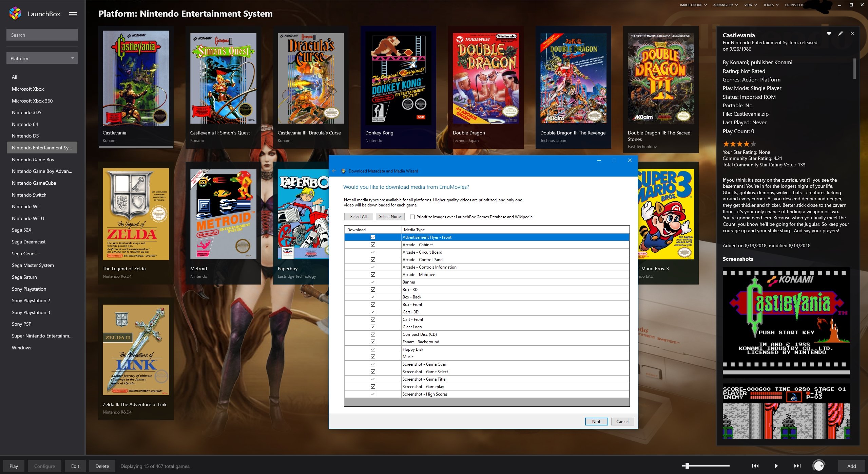
Task: Switch to Nintendo 64 platform
Action: point(42,124)
